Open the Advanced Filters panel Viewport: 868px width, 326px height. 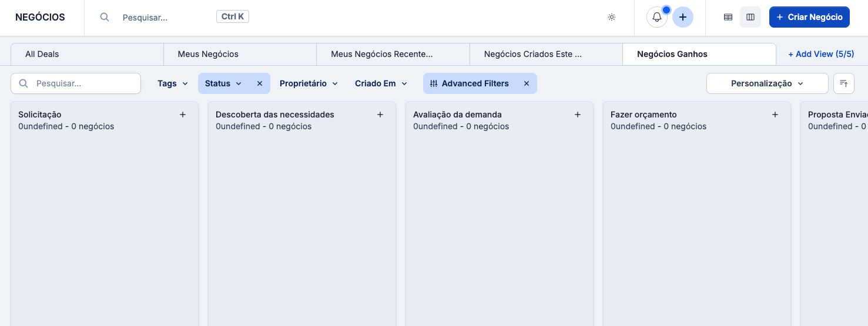pos(469,83)
